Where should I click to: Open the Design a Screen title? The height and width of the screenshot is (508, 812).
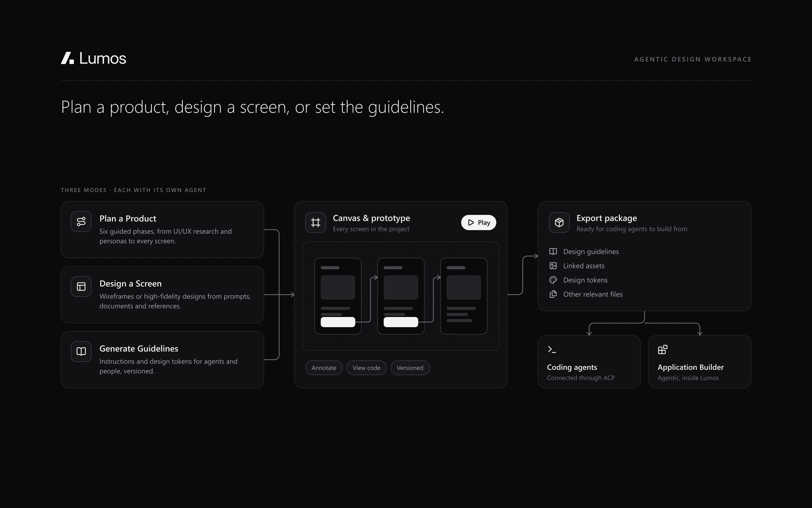pyautogui.click(x=130, y=283)
